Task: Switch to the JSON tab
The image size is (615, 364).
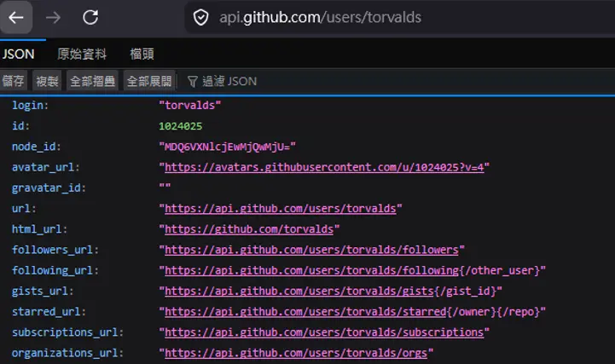Action: [19, 54]
